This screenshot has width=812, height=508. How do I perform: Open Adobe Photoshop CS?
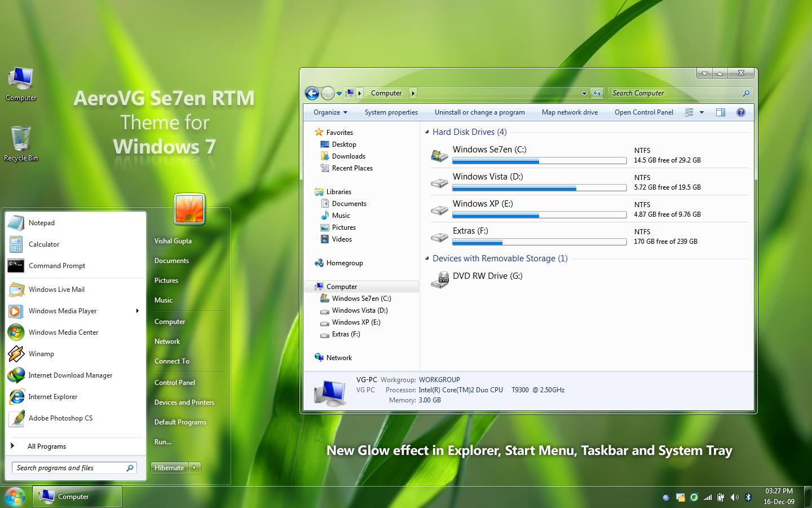pos(60,418)
